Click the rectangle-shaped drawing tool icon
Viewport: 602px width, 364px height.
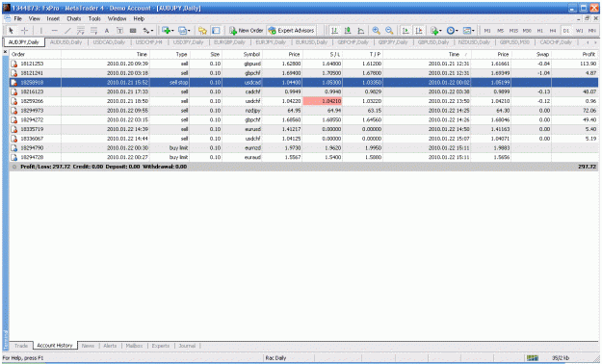133,31
